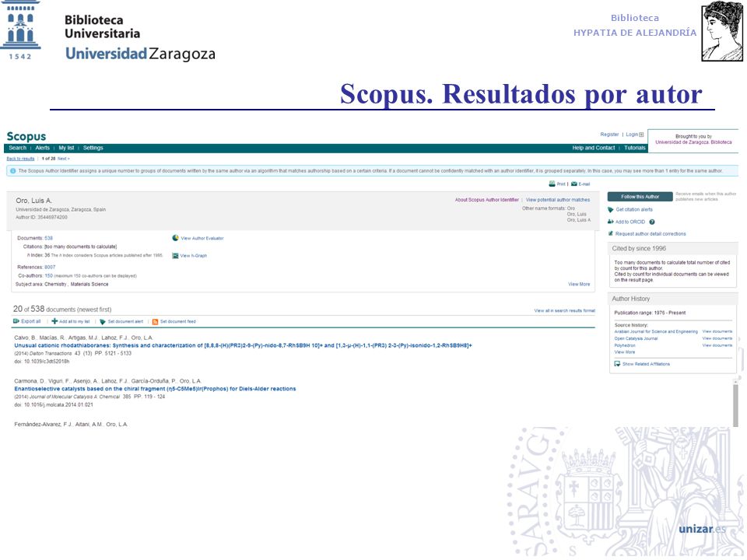Click the Scopus logo
The width and height of the screenshot is (747, 560).
click(26, 137)
